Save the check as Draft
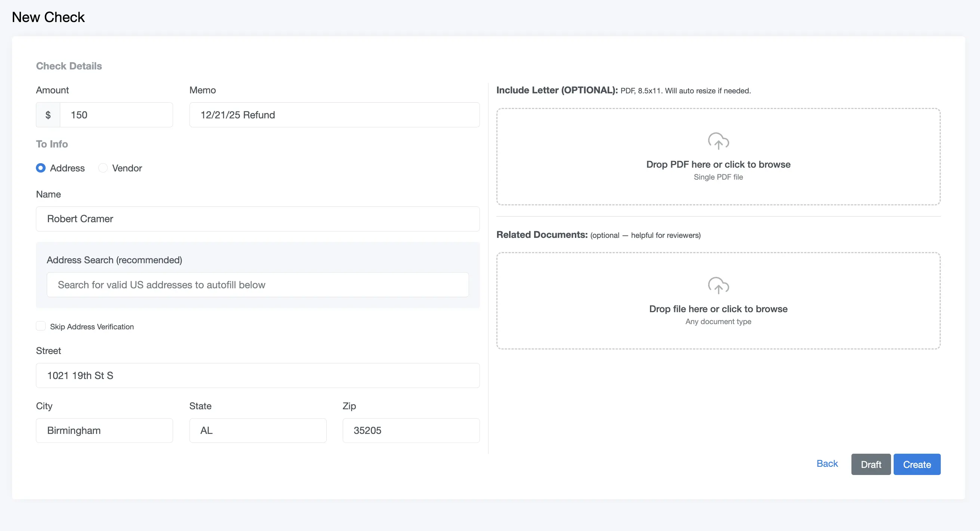This screenshot has width=980, height=531. pyautogui.click(x=870, y=464)
